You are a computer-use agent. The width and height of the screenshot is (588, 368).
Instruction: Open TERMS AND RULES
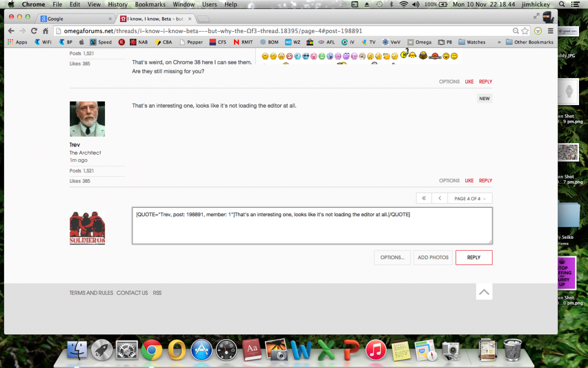pyautogui.click(x=91, y=293)
